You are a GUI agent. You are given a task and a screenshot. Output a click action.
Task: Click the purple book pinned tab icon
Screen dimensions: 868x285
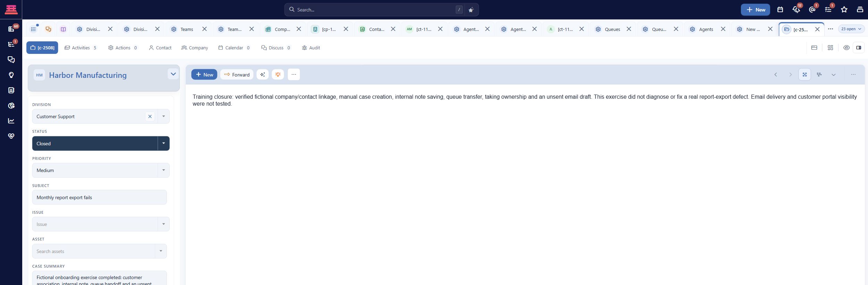[63, 29]
